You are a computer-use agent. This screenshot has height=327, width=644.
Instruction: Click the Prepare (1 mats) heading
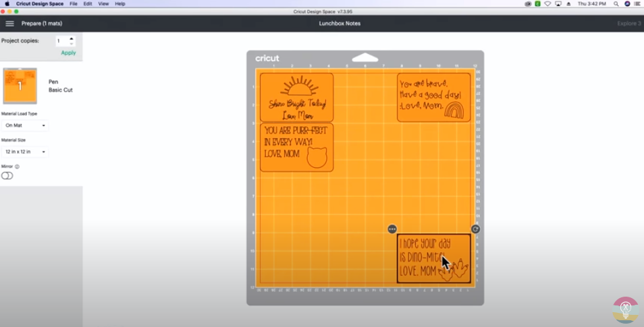[x=42, y=24]
